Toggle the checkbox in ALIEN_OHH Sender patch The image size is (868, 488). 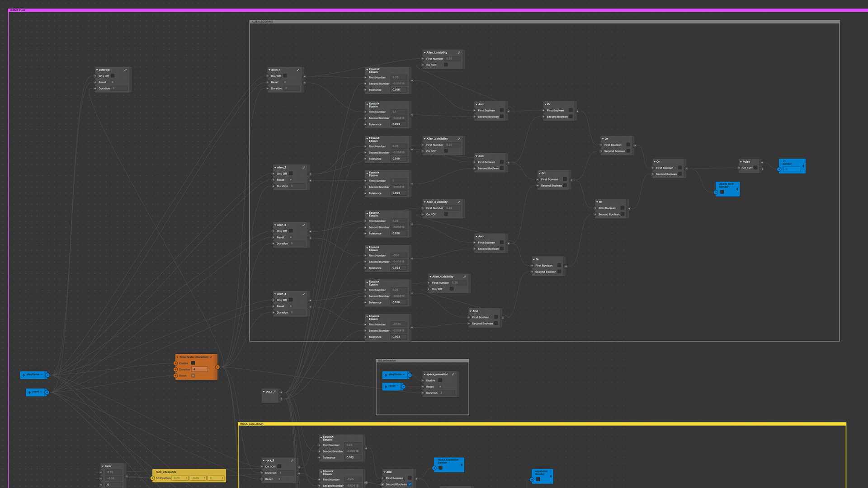722,192
